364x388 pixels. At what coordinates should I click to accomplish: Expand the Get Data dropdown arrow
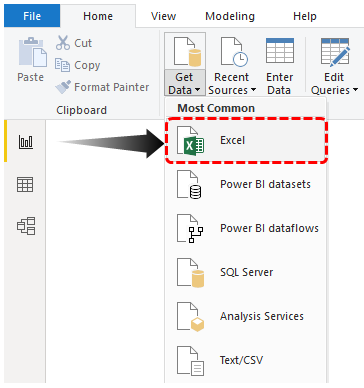tap(197, 90)
